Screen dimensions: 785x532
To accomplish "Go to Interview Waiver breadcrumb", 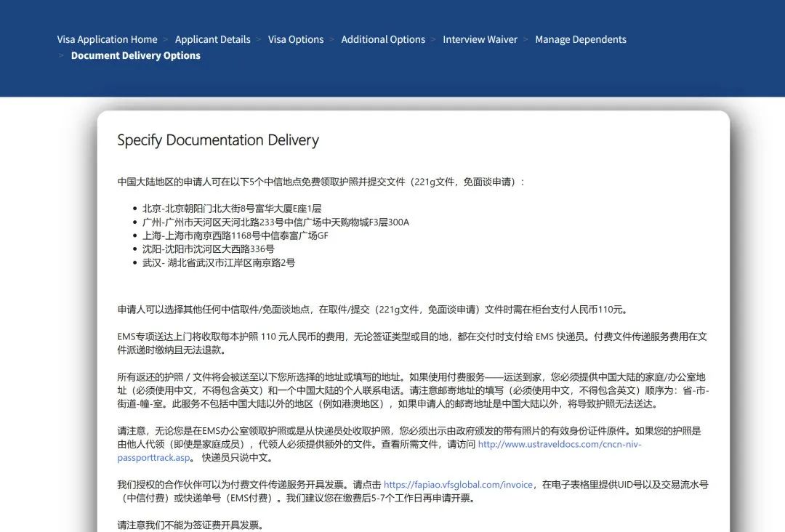I will [x=480, y=39].
